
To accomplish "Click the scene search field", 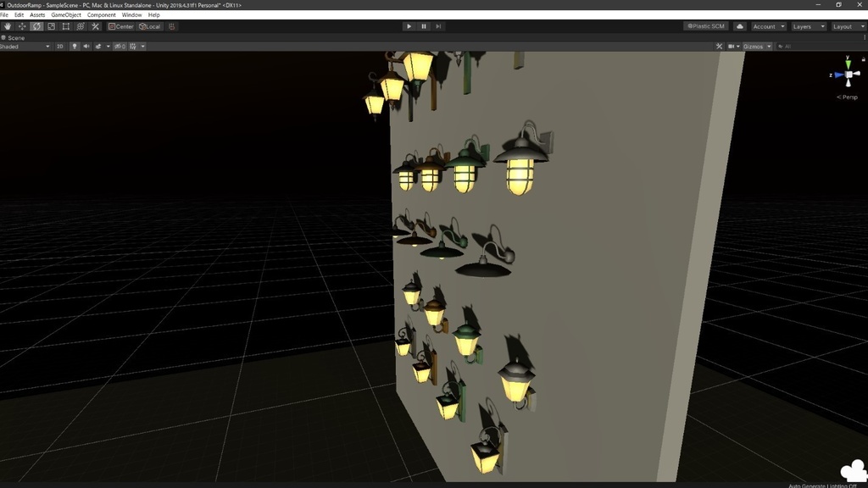I will pyautogui.click(x=820, y=47).
